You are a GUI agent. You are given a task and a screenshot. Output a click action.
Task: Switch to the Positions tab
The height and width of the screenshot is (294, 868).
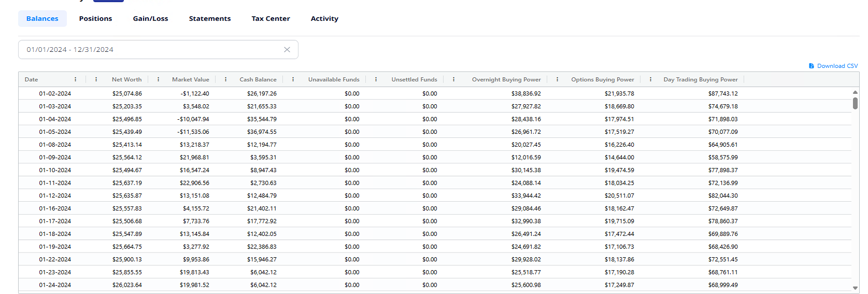click(95, 19)
